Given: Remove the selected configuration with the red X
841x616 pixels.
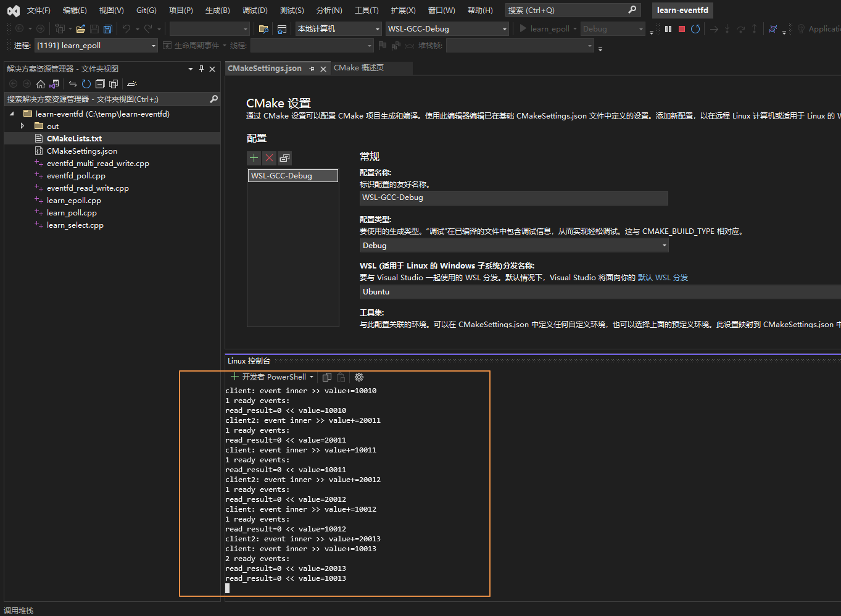Looking at the screenshot, I should pos(269,157).
